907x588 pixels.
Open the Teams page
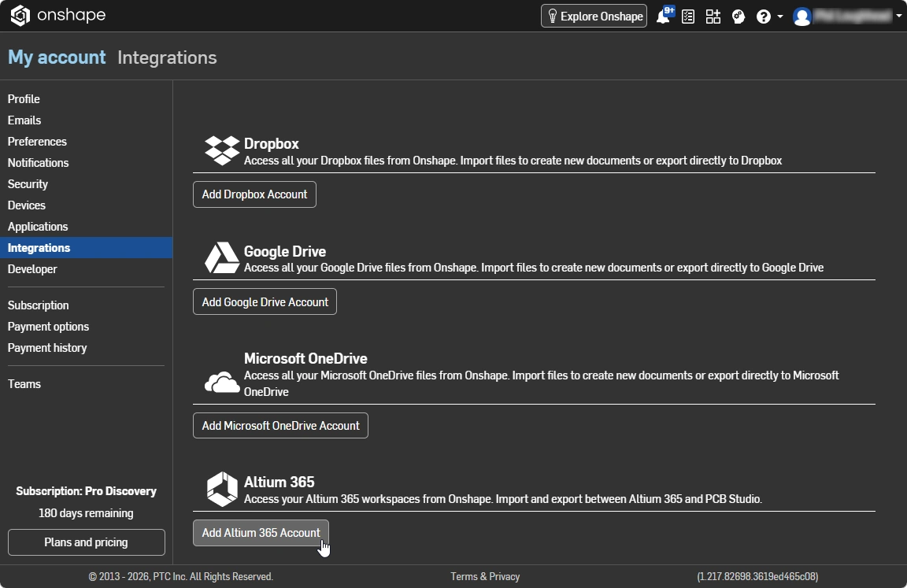[24, 384]
